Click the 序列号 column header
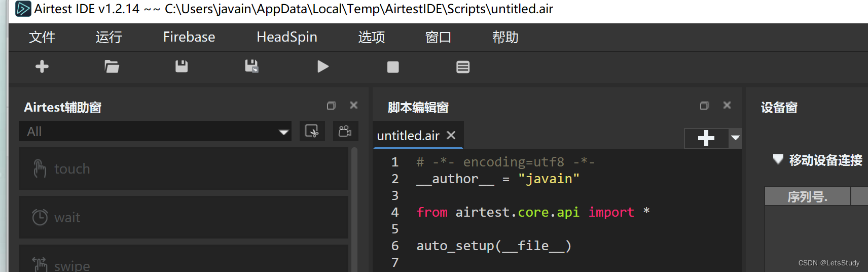This screenshot has height=272, width=868. pos(807,196)
